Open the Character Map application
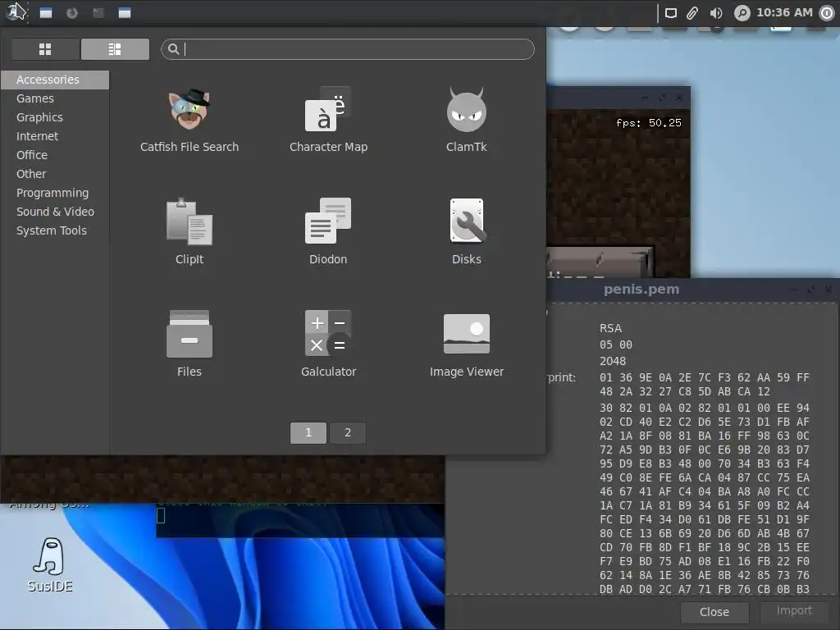 (x=328, y=120)
